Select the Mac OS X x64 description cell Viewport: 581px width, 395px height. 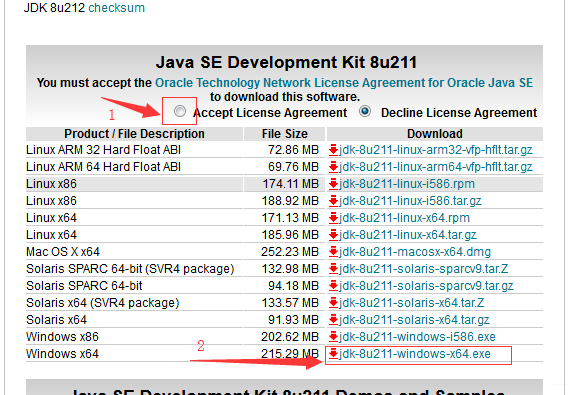(x=135, y=252)
